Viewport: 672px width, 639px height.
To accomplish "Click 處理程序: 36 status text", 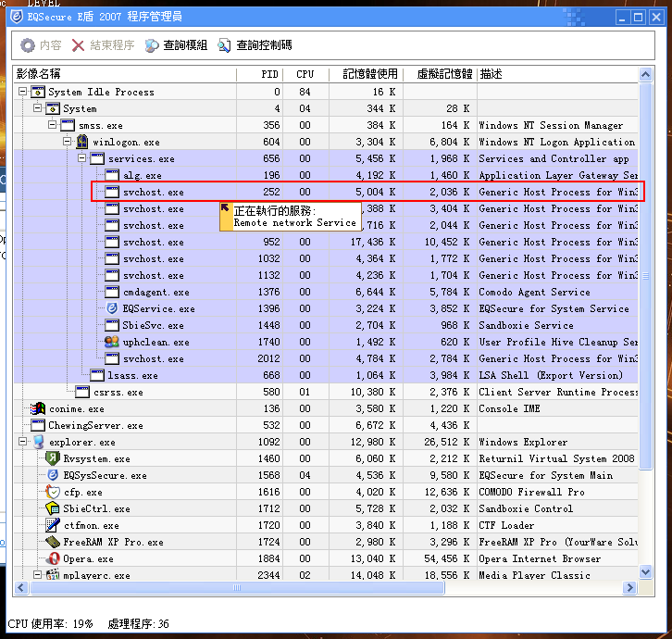I will 139,623.
